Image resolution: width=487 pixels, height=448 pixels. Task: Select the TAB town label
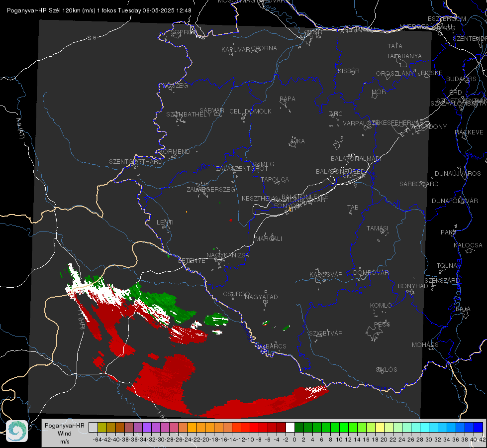point(353,208)
